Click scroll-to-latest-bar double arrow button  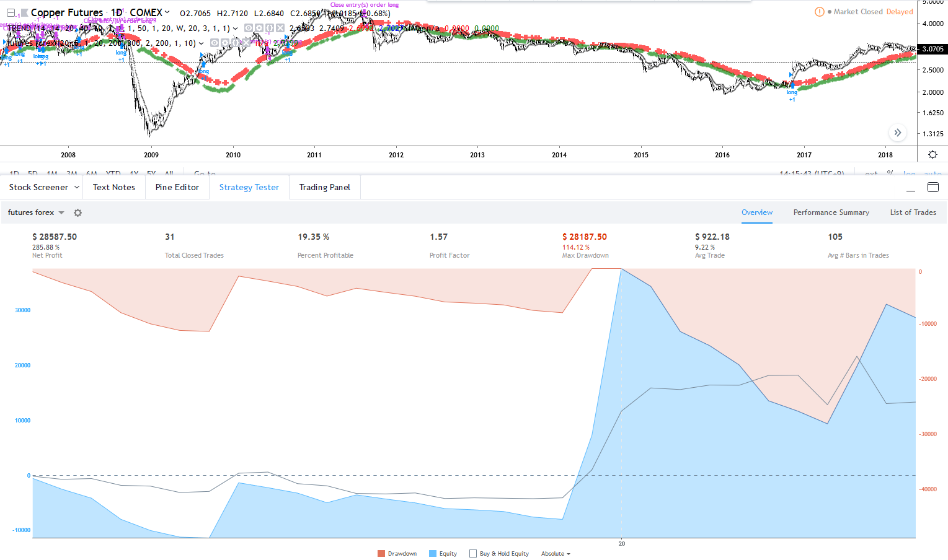897,133
